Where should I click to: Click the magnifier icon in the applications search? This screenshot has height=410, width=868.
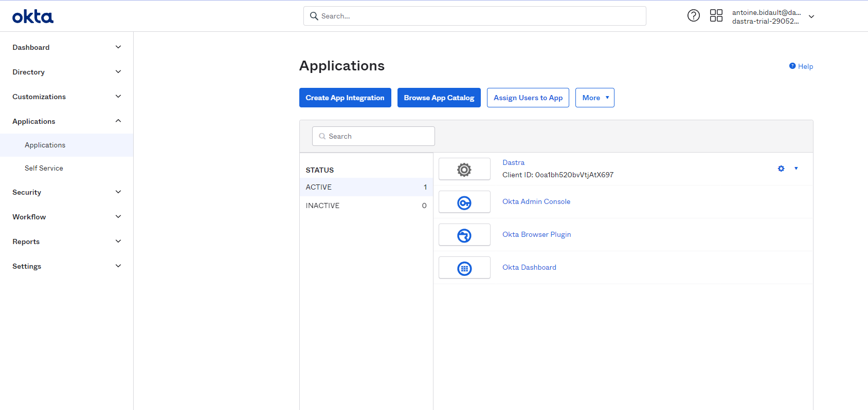click(322, 136)
